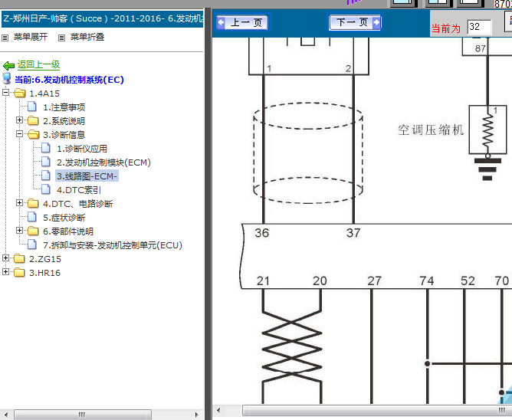Screen dimensions: 512x420
Task: Click the diagram pane horizontal scrollbar thumb
Action: tap(377, 410)
